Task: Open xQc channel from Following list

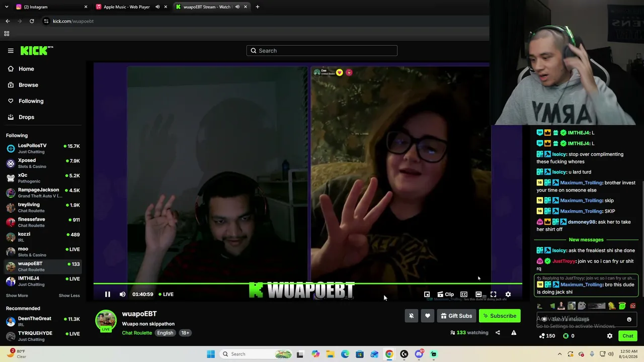Action: 43,178
